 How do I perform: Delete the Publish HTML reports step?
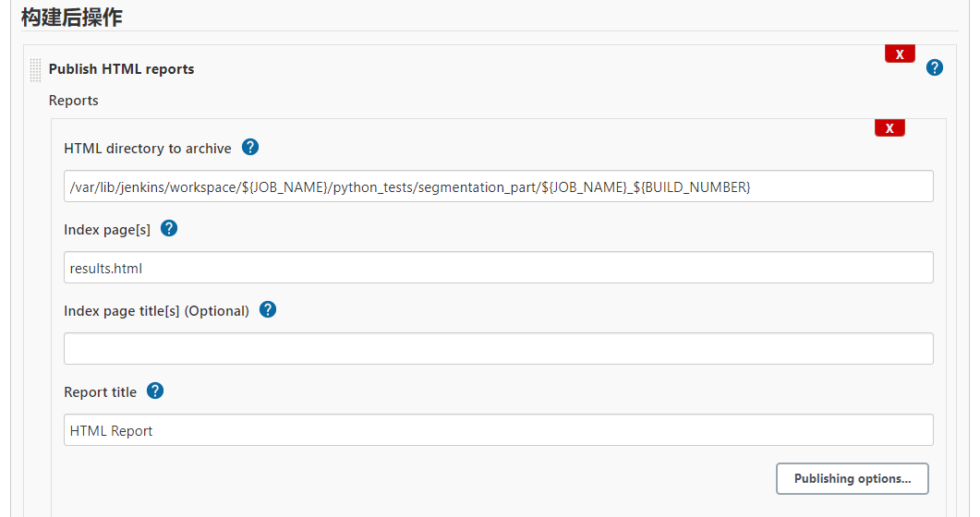[x=899, y=54]
